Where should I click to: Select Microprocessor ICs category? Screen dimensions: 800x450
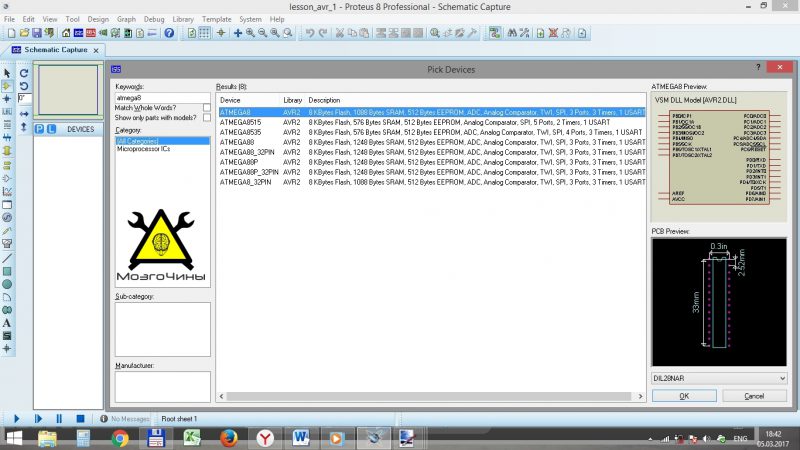click(143, 149)
